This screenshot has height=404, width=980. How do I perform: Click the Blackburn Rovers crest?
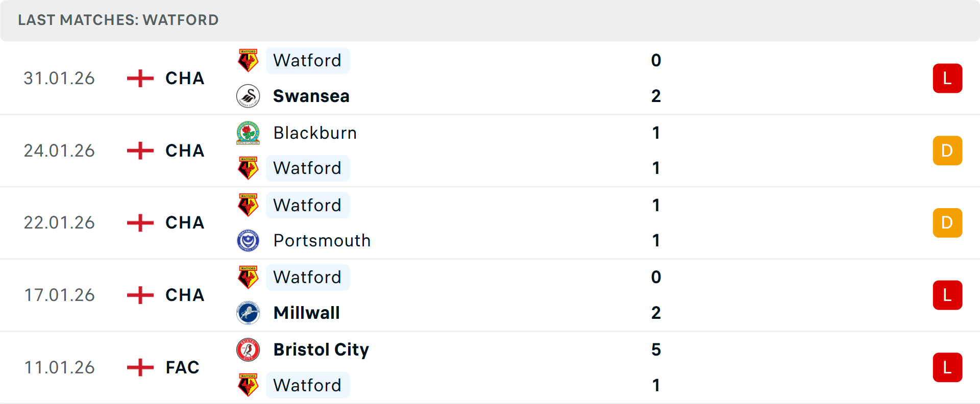coord(248,133)
